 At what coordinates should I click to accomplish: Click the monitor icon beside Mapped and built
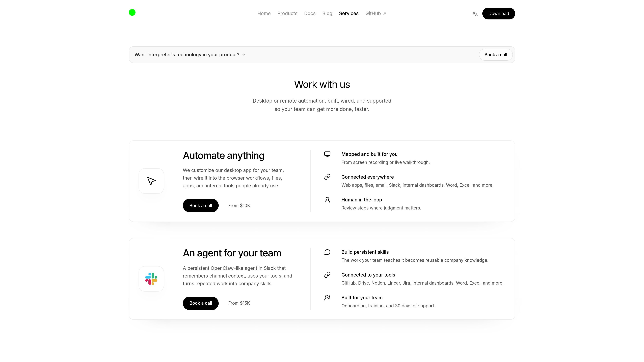[x=327, y=154]
